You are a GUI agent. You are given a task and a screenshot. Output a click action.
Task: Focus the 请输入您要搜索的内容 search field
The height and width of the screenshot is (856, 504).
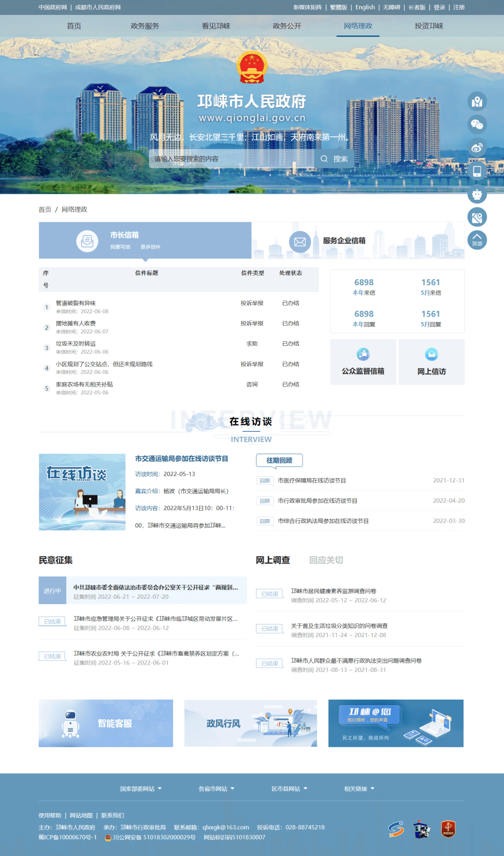tap(232, 159)
